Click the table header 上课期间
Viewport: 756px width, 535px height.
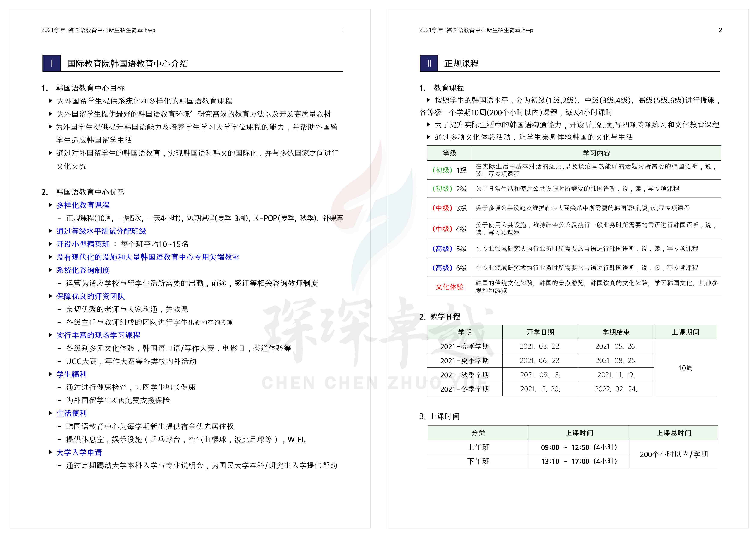pyautogui.click(x=686, y=332)
